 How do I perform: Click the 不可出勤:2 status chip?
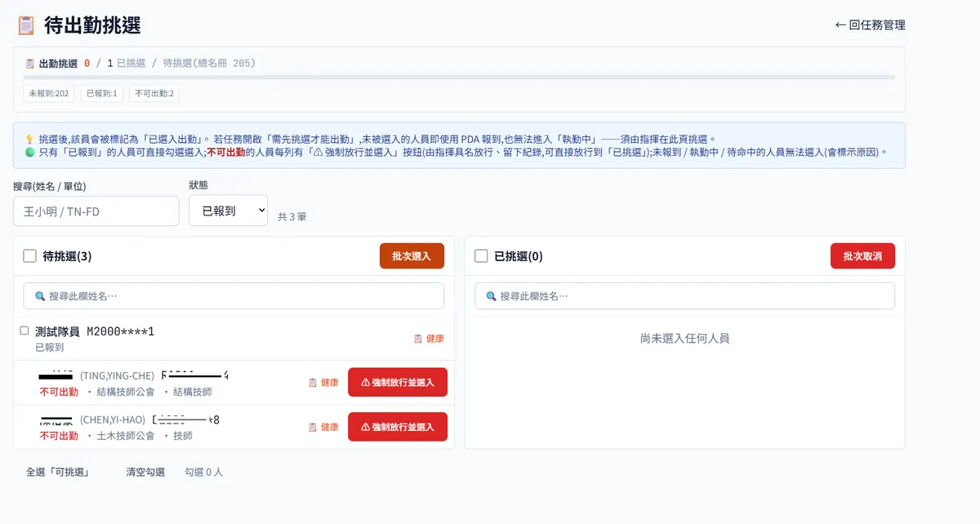[154, 94]
